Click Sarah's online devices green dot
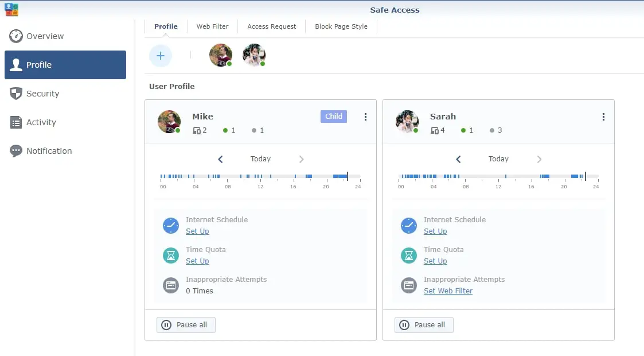The width and height of the screenshot is (644, 356). click(463, 130)
